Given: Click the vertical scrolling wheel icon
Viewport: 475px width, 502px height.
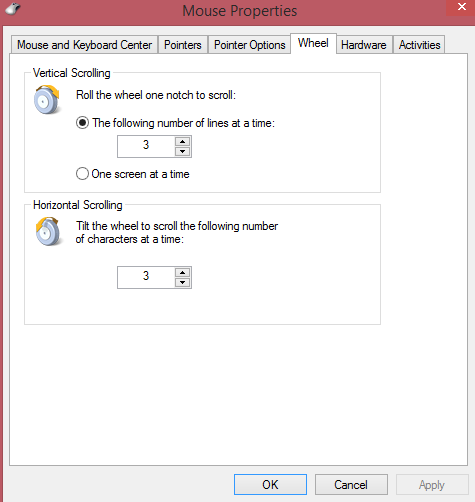Looking at the screenshot, I should [x=47, y=99].
